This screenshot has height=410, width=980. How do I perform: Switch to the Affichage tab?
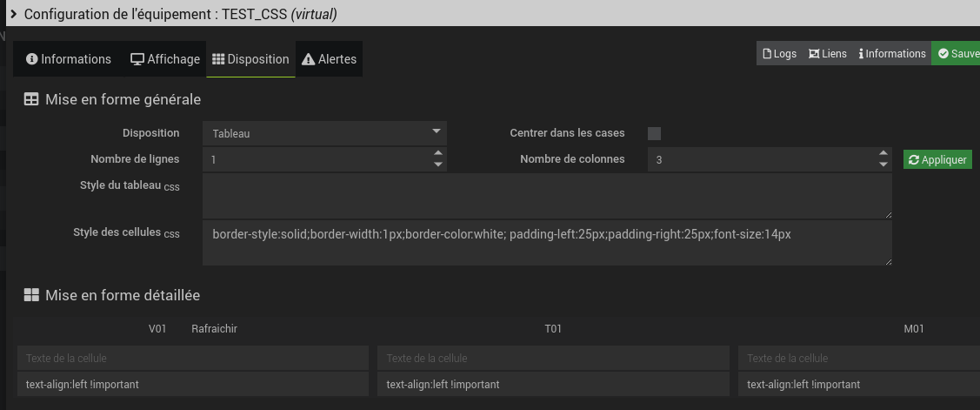click(165, 59)
